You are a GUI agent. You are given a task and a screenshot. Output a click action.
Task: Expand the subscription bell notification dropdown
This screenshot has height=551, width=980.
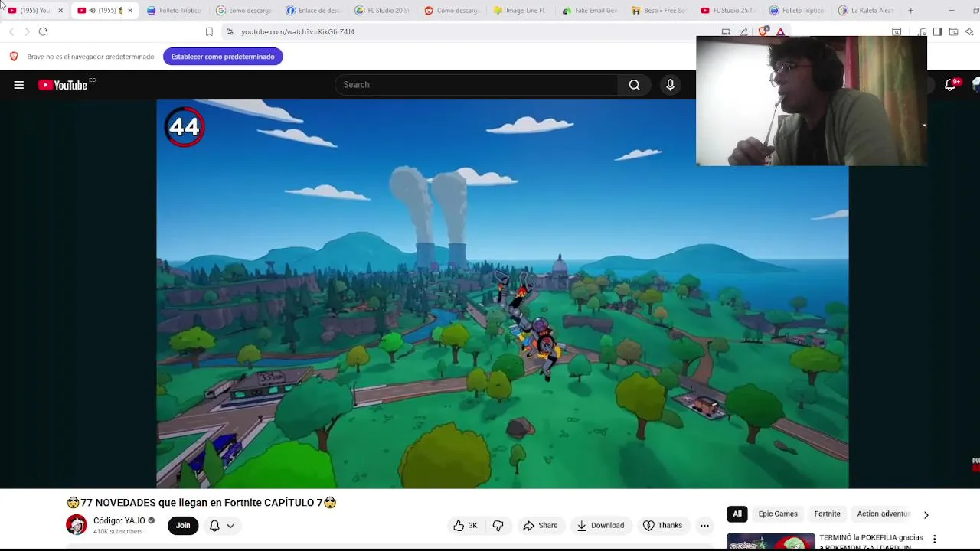pos(222,525)
